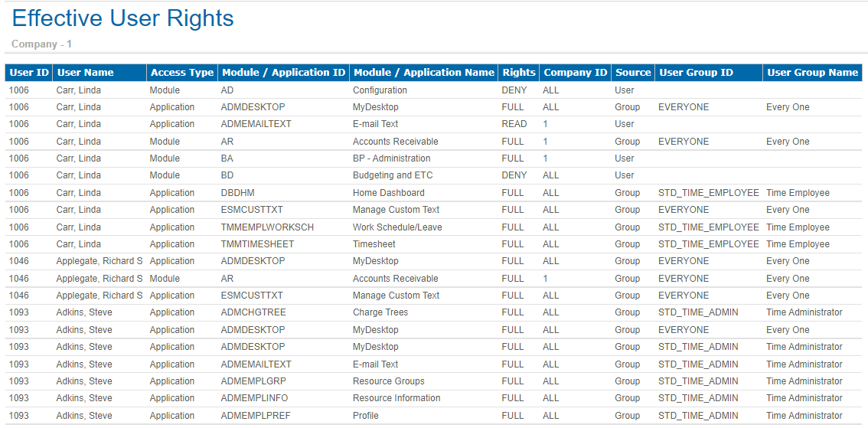Click the User ID column header
Image resolution: width=868 pixels, height=428 pixels.
[29, 73]
